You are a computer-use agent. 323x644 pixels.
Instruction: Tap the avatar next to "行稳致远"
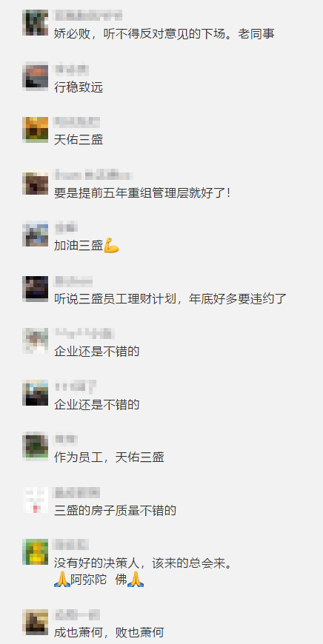36,77
